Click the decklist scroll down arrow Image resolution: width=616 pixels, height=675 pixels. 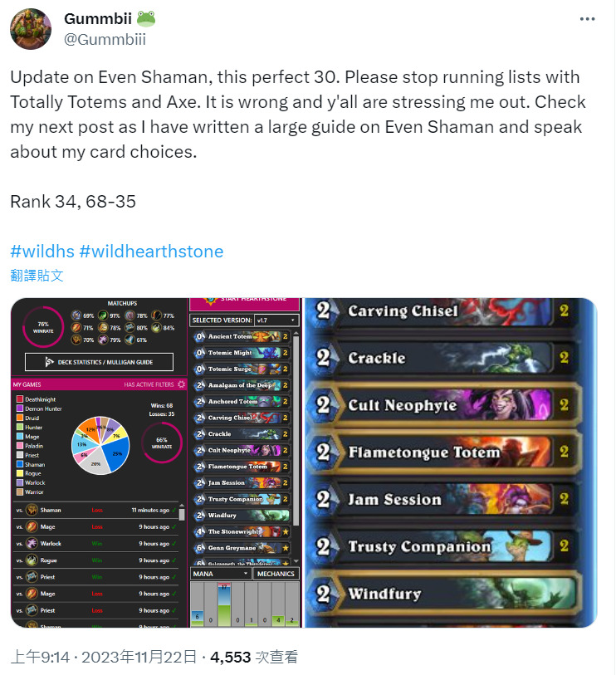(296, 561)
